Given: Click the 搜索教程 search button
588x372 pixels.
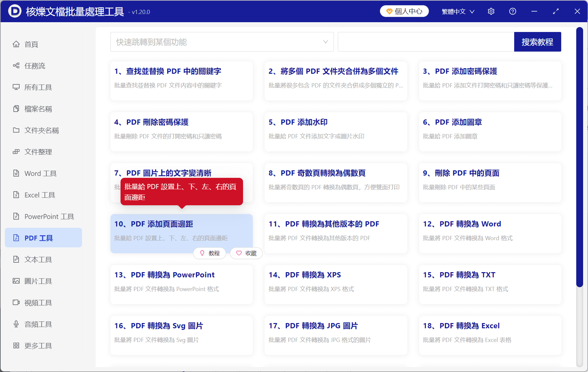Looking at the screenshot, I should (x=537, y=42).
